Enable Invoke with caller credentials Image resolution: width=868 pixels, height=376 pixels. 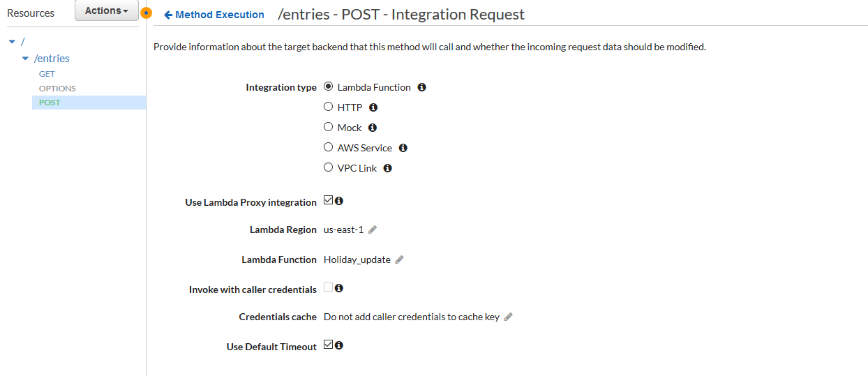(x=329, y=287)
